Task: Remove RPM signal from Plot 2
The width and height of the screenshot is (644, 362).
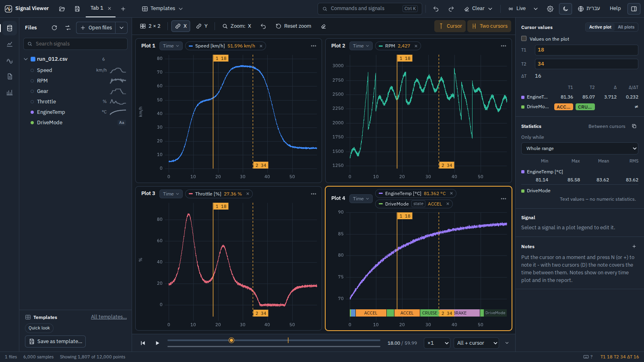Action: pyautogui.click(x=416, y=46)
